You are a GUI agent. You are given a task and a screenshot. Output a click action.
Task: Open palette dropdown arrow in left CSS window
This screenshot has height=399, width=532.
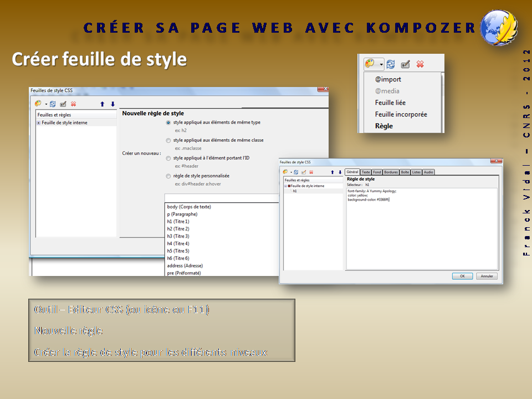tap(46, 104)
